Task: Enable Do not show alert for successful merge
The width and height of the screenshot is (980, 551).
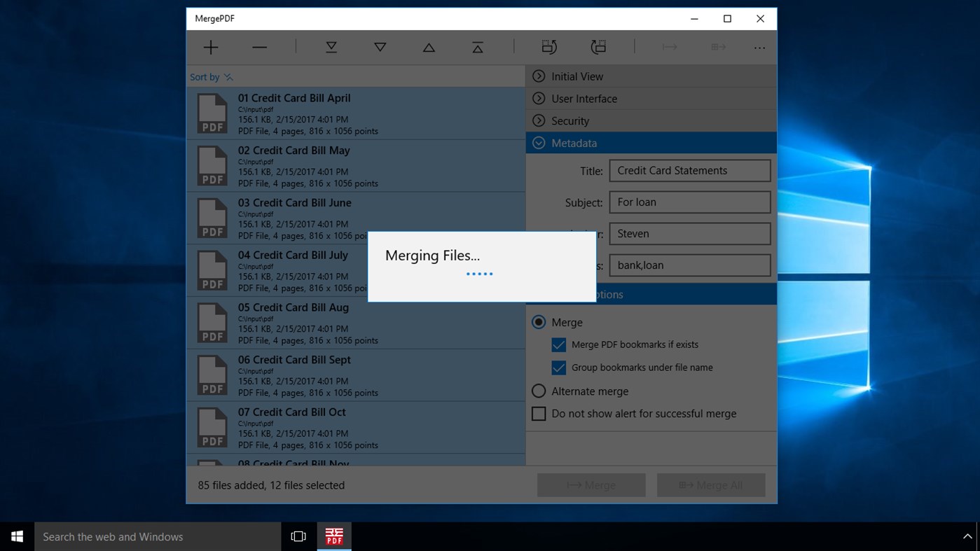Action: click(539, 413)
